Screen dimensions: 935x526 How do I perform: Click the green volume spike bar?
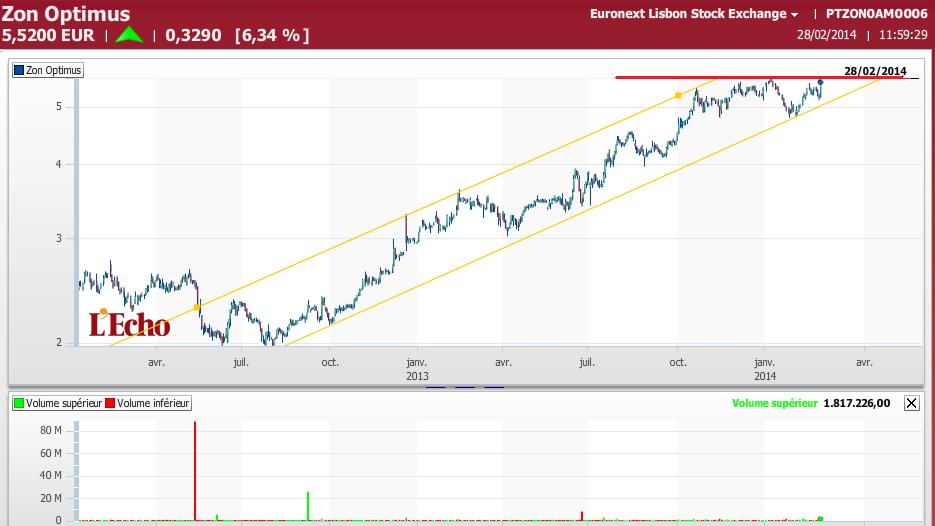click(x=308, y=506)
